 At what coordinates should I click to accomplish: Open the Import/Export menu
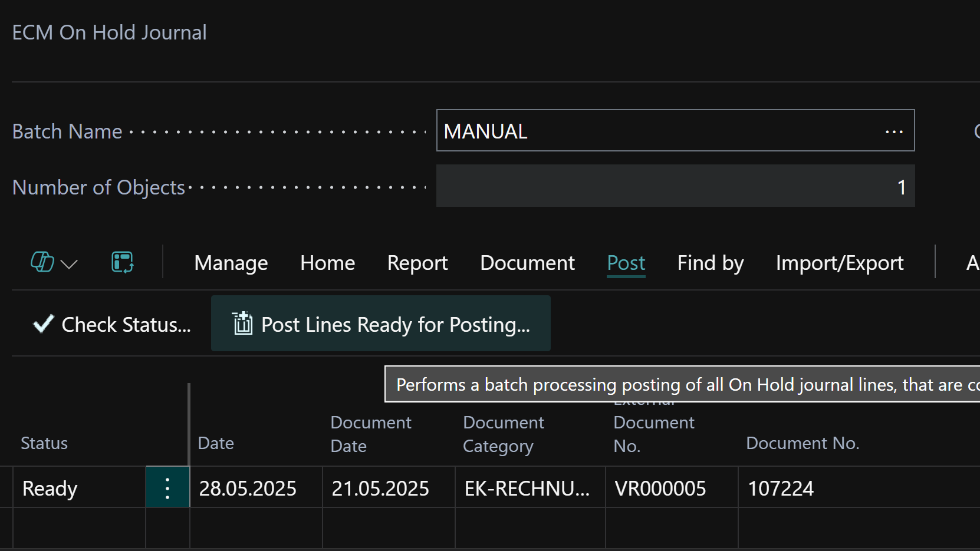click(840, 263)
